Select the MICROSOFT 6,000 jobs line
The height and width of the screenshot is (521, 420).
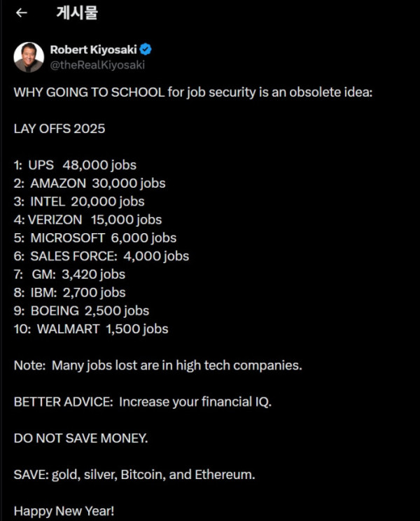pyautogui.click(x=95, y=238)
